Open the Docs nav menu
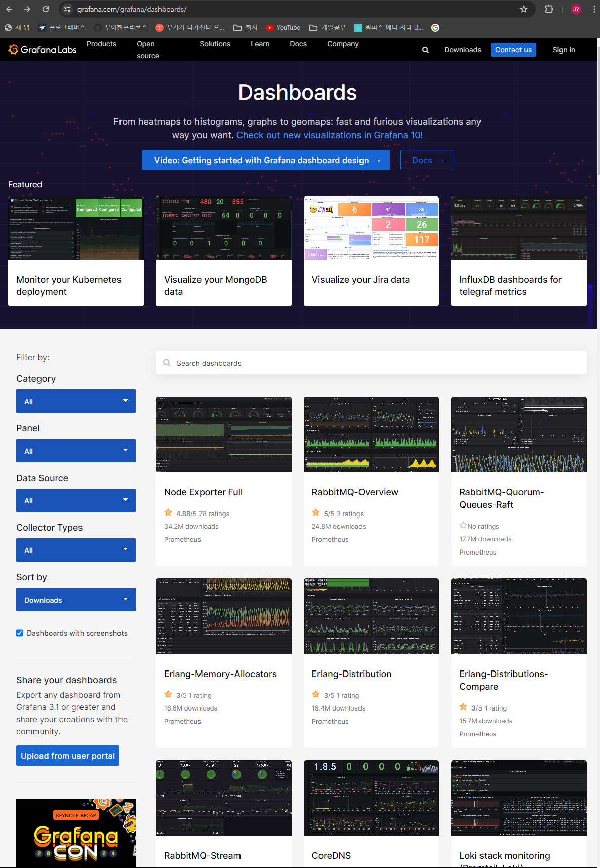This screenshot has height=868, width=600. point(298,44)
